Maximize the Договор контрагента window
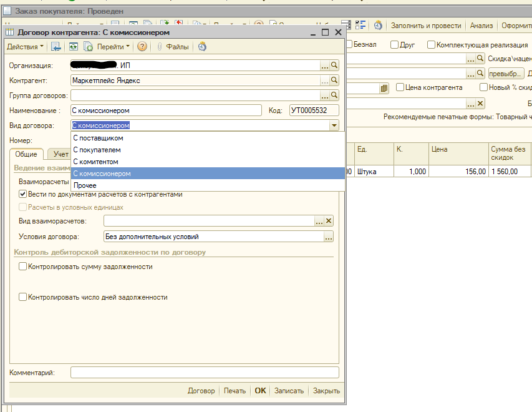This screenshot has width=532, height=412. pyautogui.click(x=325, y=32)
